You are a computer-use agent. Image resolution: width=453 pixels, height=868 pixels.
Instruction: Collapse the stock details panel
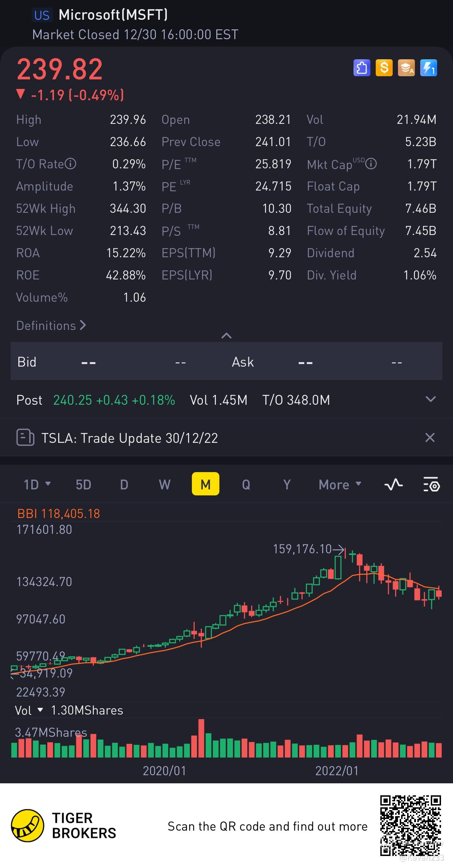pyautogui.click(x=226, y=336)
